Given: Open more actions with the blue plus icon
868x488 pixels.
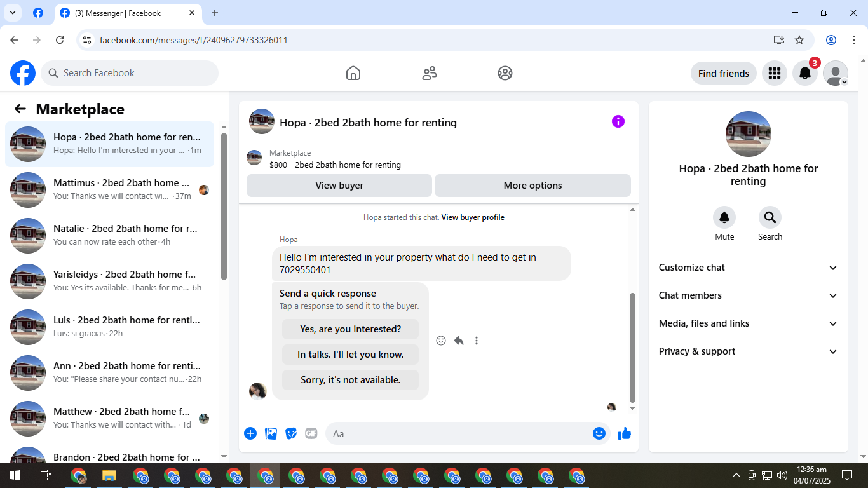Looking at the screenshot, I should pyautogui.click(x=250, y=433).
